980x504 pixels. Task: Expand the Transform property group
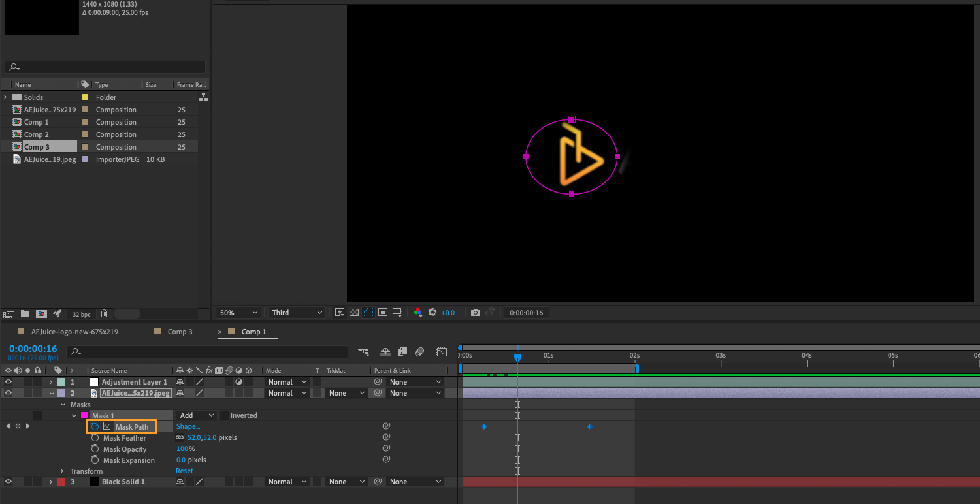pos(62,471)
